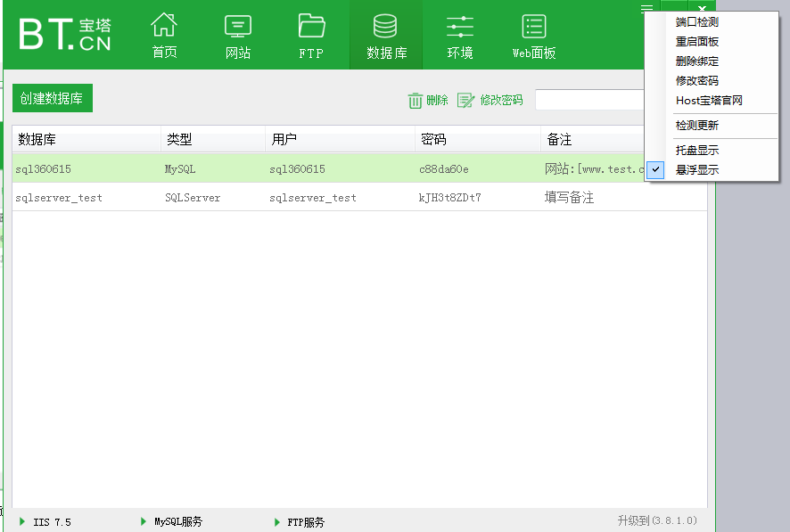Select the 数据库 database icon
The image size is (790, 532).
(x=386, y=35)
